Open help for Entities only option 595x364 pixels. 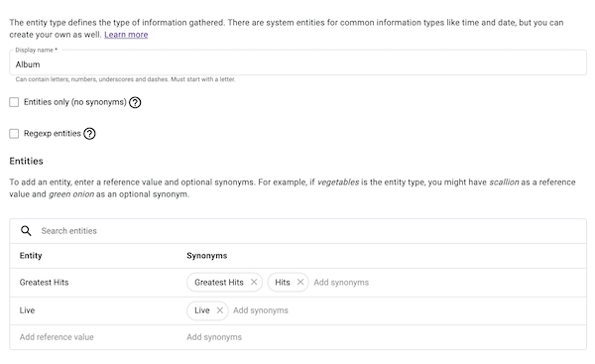point(135,102)
